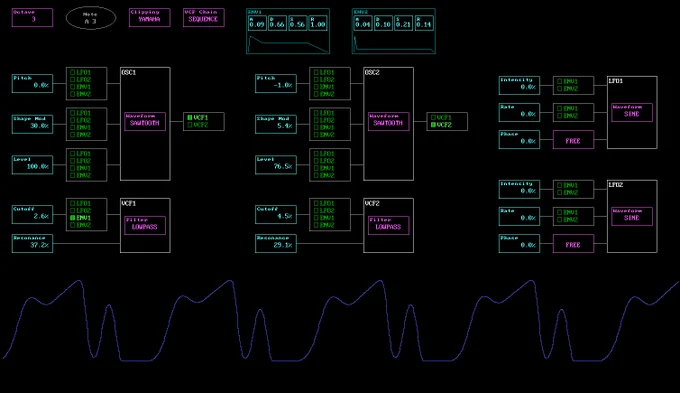The width and height of the screenshot is (680, 393).
Task: Change the Octave selector showing 3
Action: pyautogui.click(x=33, y=18)
